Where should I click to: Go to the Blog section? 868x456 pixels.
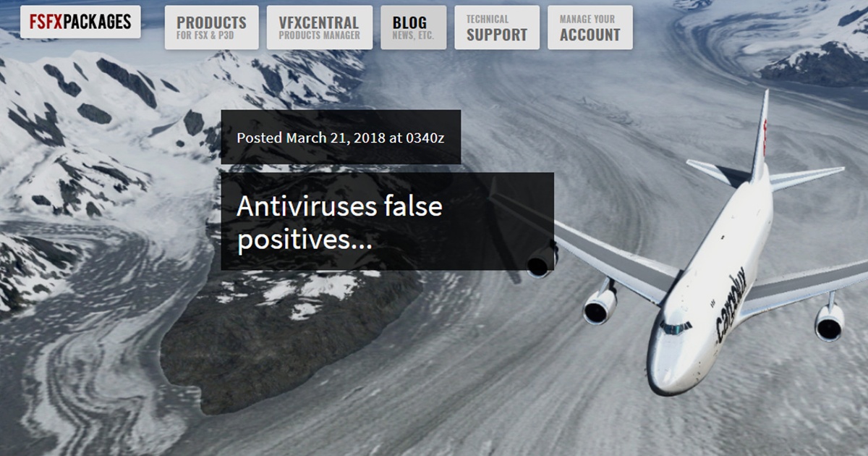(414, 28)
